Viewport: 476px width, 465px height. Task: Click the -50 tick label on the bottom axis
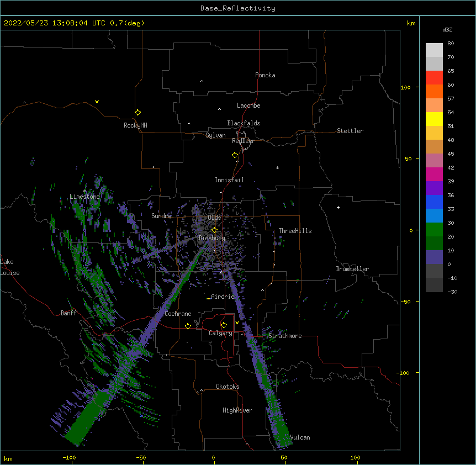[141, 457]
